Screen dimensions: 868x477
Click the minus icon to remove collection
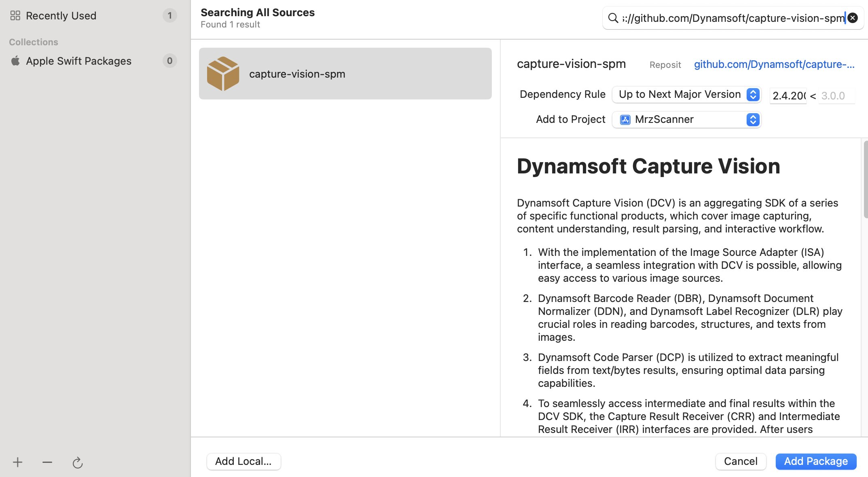(47, 462)
